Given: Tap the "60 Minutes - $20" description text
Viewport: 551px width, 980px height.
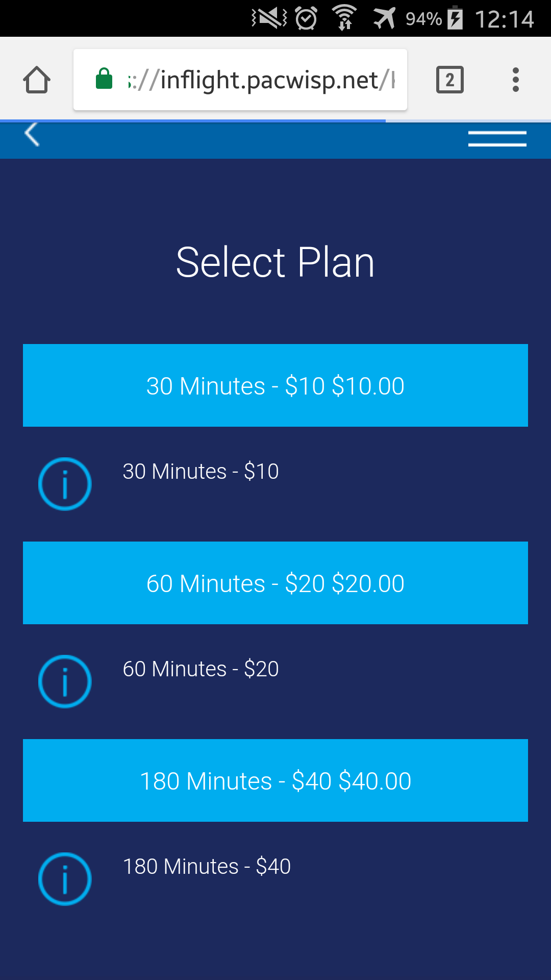Looking at the screenshot, I should (201, 669).
